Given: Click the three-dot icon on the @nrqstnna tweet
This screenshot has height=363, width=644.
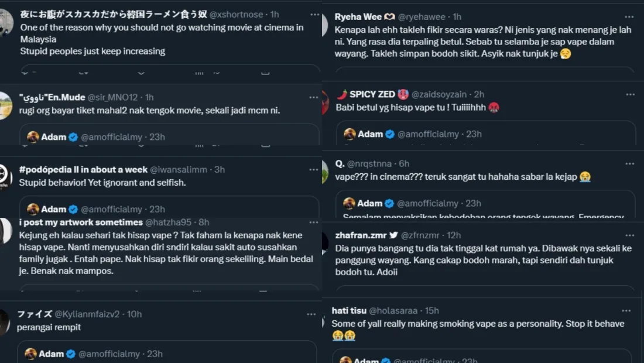Looking at the screenshot, I should [630, 164].
